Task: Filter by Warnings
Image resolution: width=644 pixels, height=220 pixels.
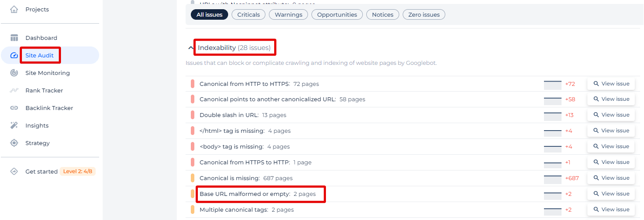Action: 288,15
